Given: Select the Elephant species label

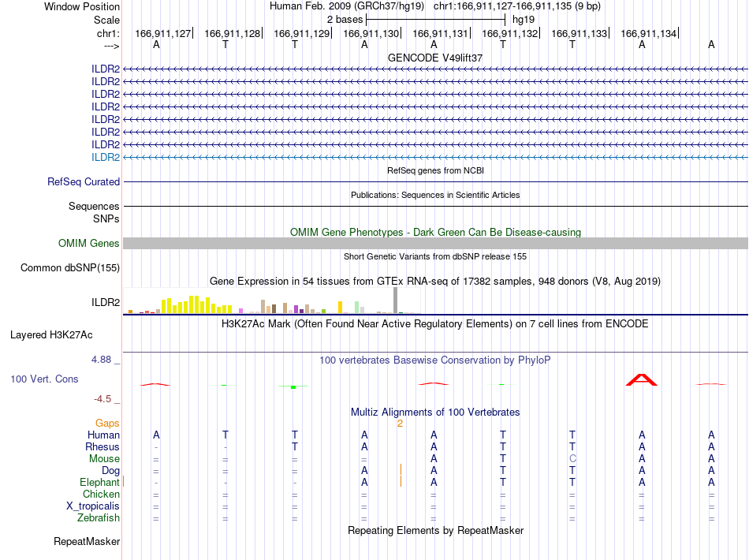Looking at the screenshot, I should click(x=99, y=483).
